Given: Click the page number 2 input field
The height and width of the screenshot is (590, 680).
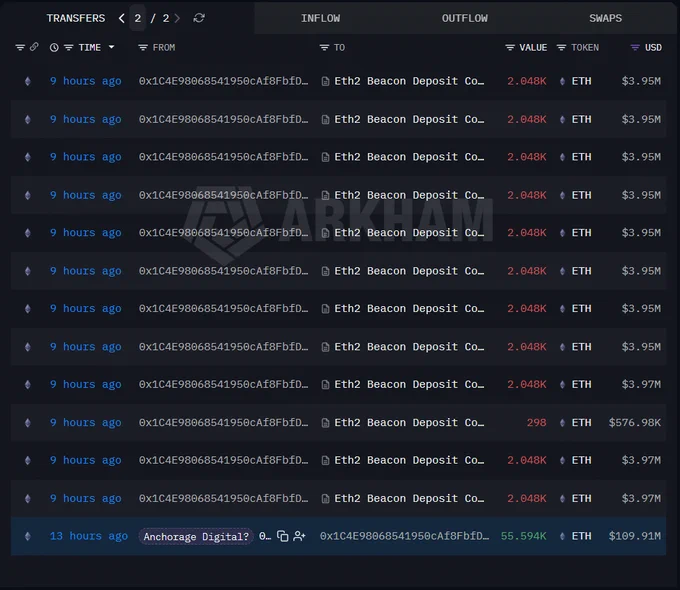Looking at the screenshot, I should pos(137,18).
